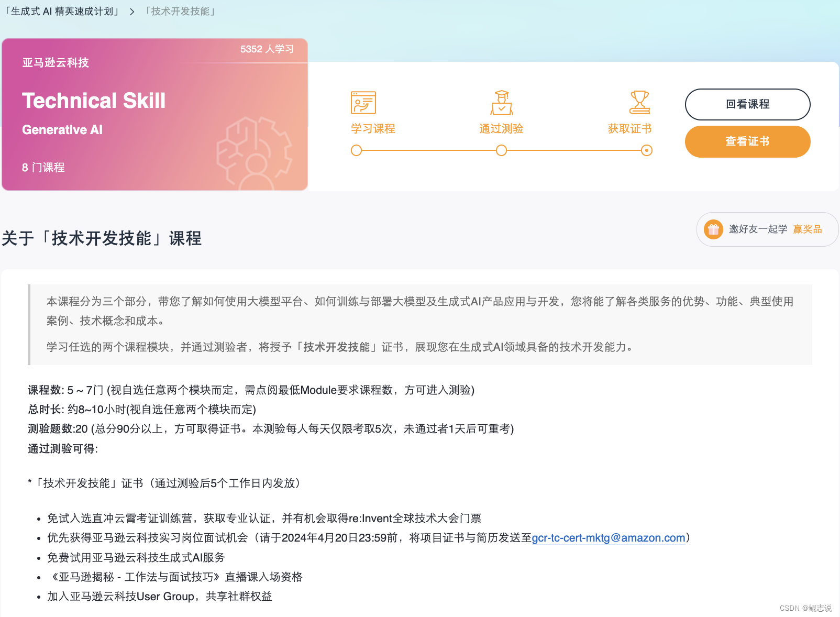840x617 pixels.
Task: Click the 「技术开发技能」 breadcrumb item
Action: (x=180, y=12)
